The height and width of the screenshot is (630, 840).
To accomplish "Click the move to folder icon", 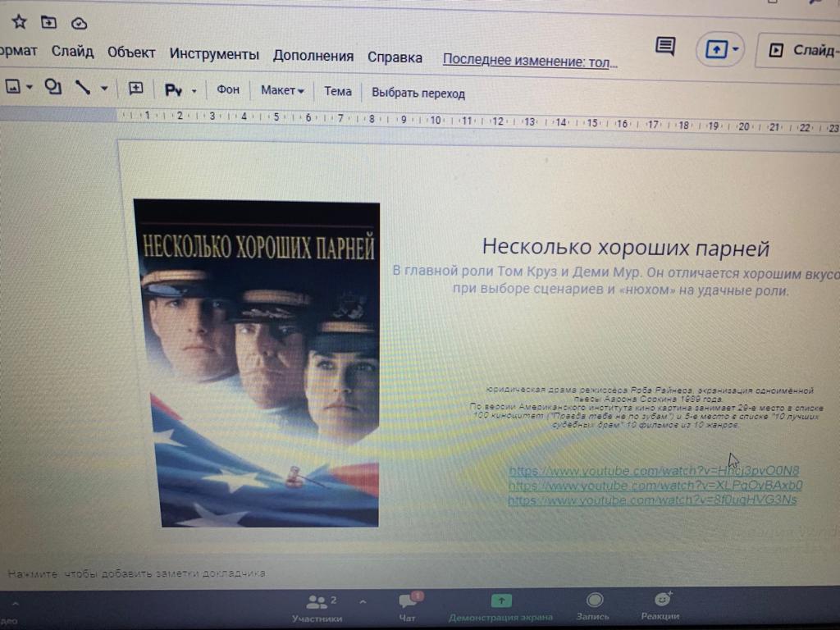I will pos(49,23).
